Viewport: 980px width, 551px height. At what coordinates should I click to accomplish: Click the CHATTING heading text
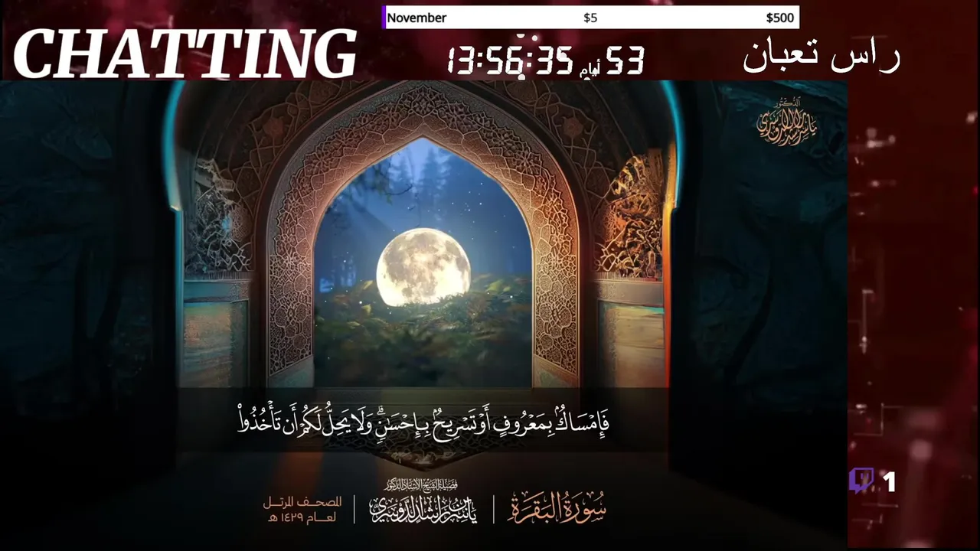coord(185,54)
